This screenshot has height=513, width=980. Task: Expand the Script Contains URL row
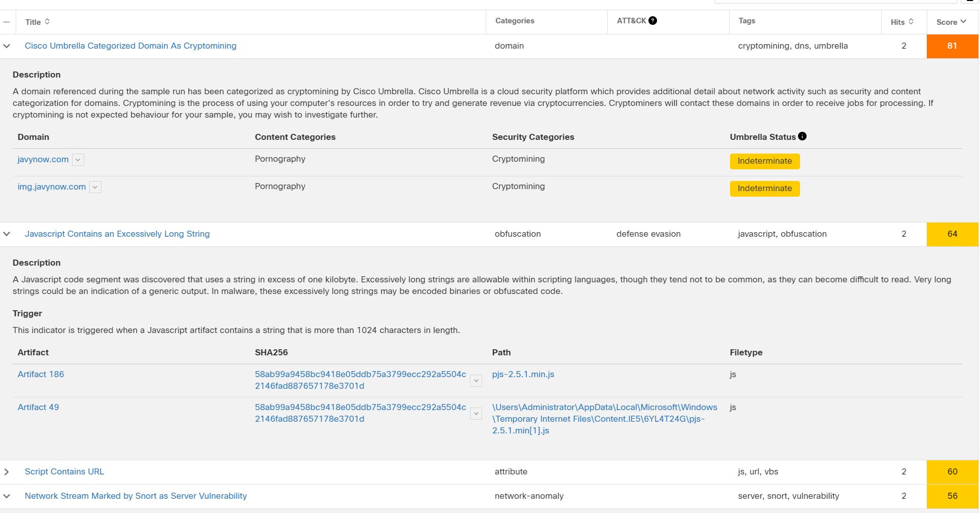click(7, 472)
